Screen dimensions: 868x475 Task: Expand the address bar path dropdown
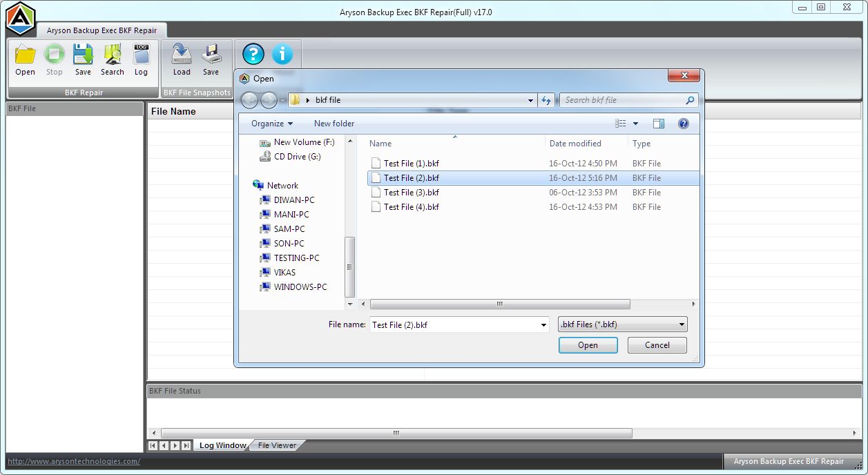click(530, 100)
